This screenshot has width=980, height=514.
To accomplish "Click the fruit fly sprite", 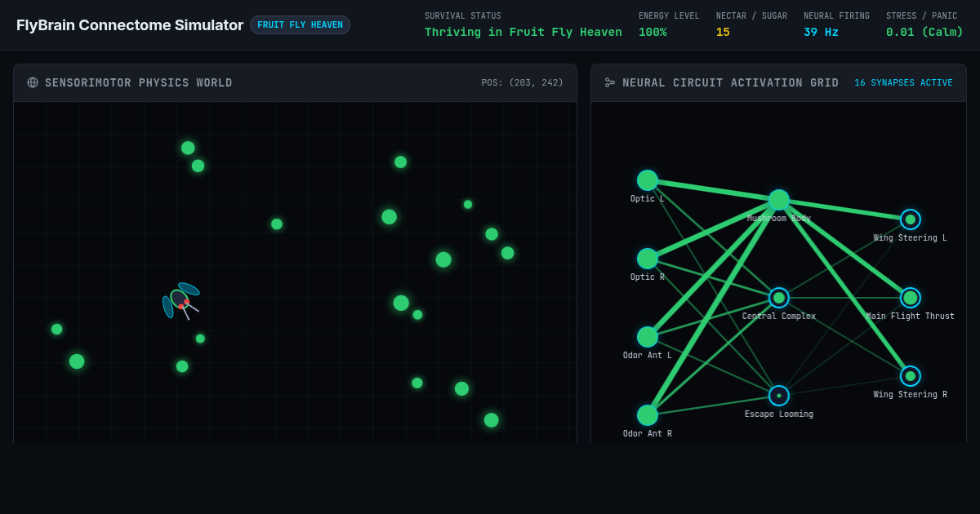I will click(180, 300).
